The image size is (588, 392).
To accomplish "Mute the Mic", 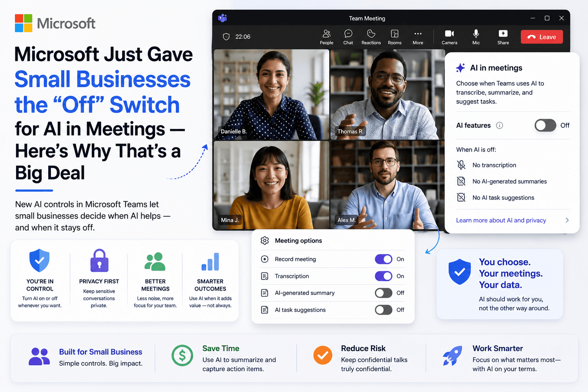I will [476, 37].
